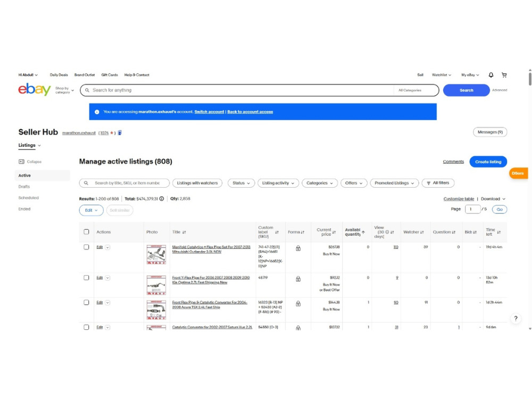The image size is (532, 399).
Task: Click the help question mark button
Action: (516, 318)
